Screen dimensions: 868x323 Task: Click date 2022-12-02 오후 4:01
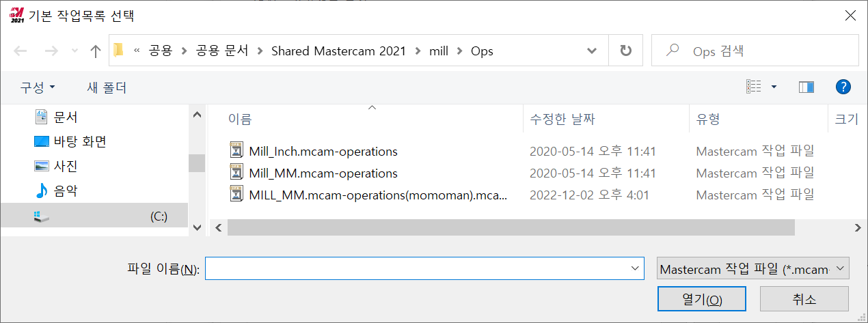[x=589, y=195]
